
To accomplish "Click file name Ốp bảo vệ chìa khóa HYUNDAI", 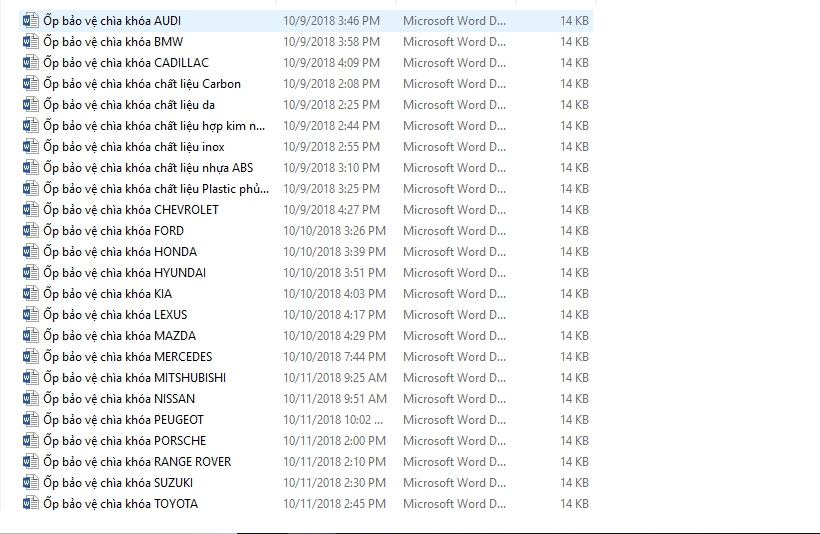I will tap(124, 272).
